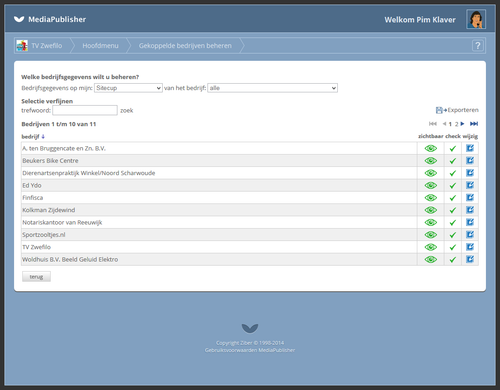Open the help question mark icon
Screen dimensions: 500x390
(x=478, y=46)
